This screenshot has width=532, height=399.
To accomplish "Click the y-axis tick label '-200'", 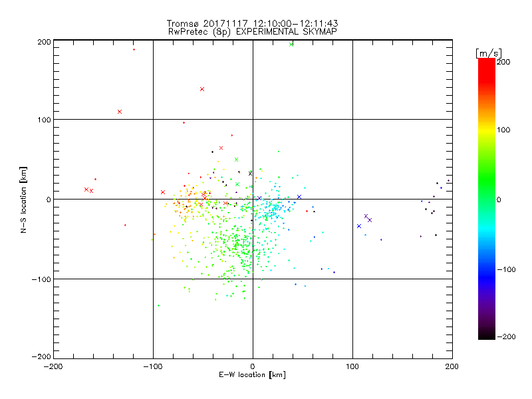I will coord(41,356).
